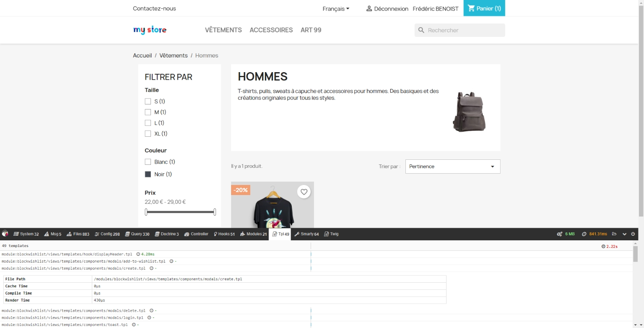The height and width of the screenshot is (328, 644).
Task: Switch to the Query tab
Action: tap(137, 234)
